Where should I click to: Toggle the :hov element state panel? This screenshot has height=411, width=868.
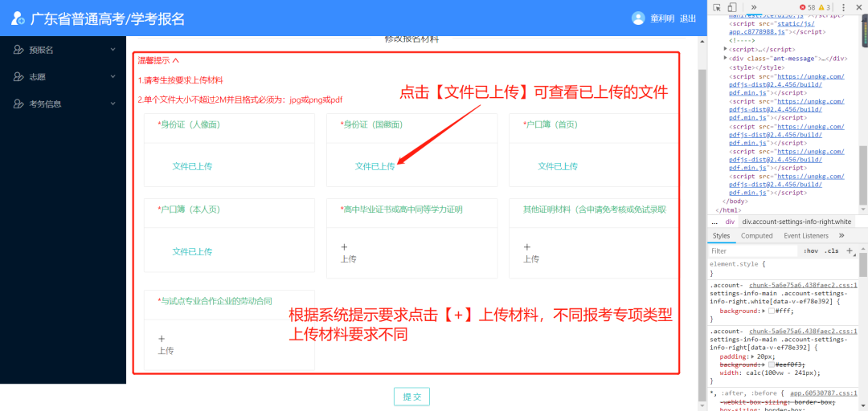pyautogui.click(x=811, y=250)
